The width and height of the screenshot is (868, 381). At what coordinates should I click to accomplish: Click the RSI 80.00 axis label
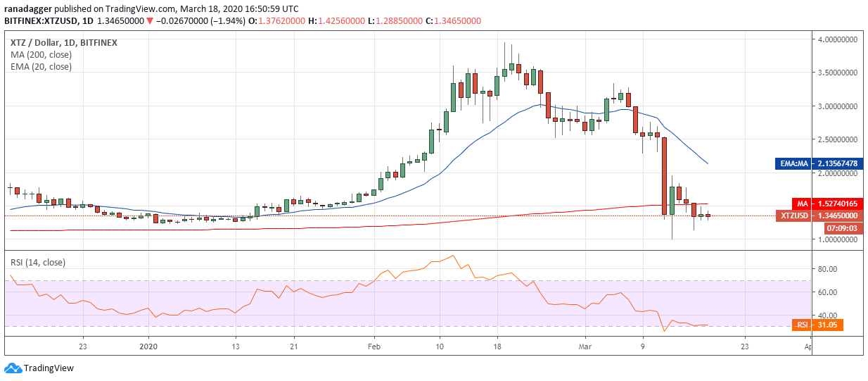[827, 269]
